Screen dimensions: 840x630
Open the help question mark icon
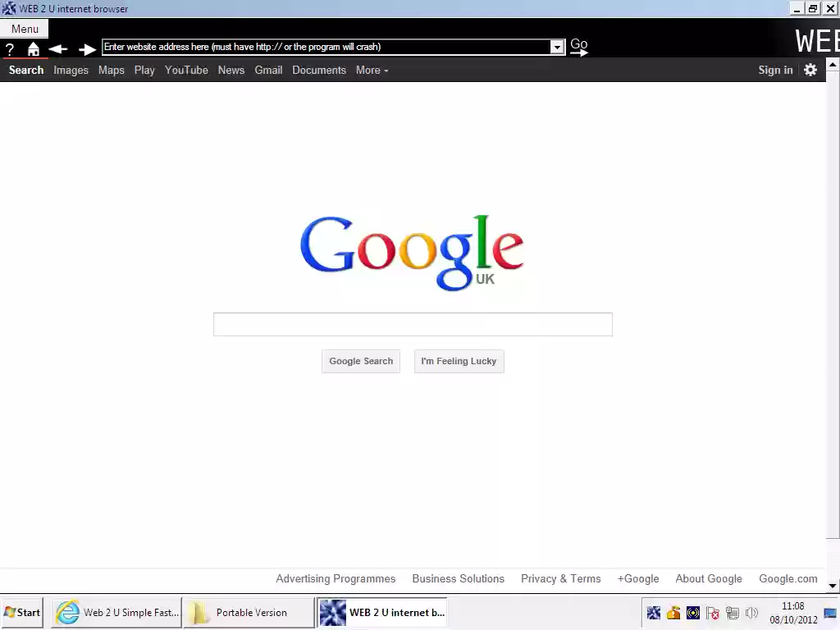point(10,48)
